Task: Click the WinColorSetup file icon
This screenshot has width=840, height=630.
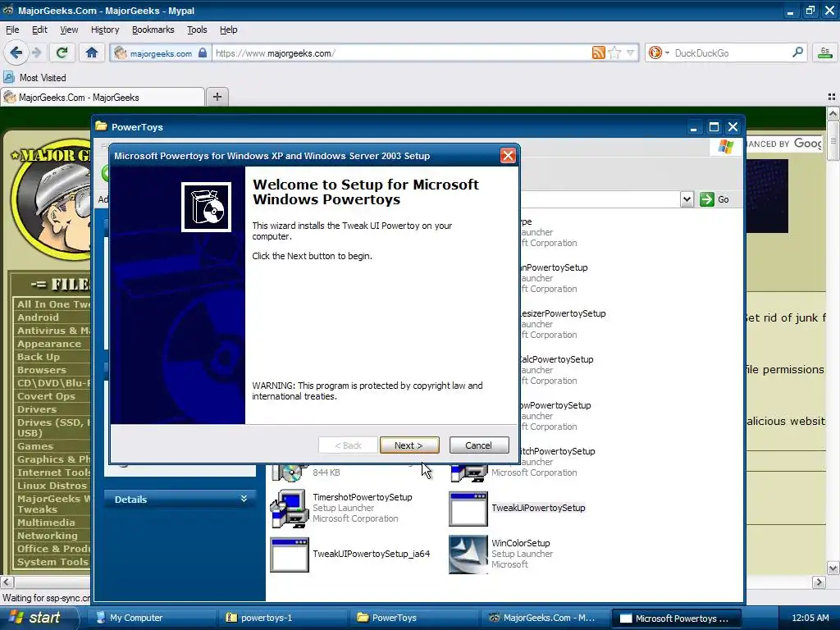Action: [x=468, y=555]
